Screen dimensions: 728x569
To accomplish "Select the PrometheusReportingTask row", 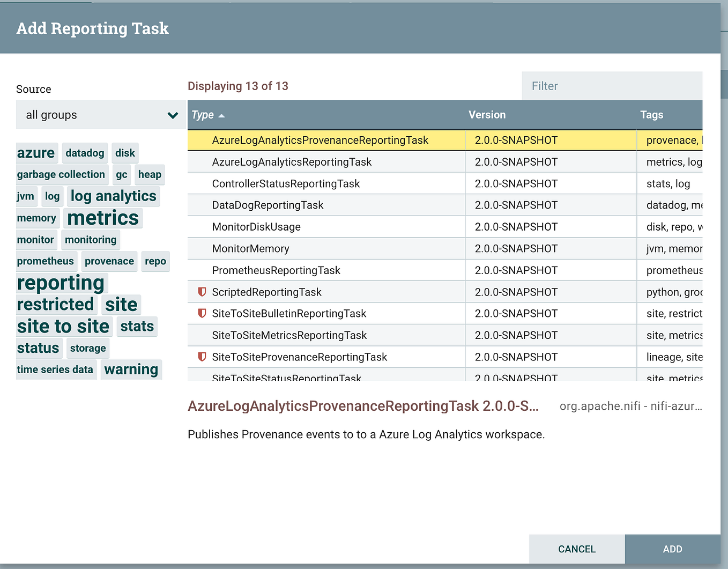I will click(322, 270).
